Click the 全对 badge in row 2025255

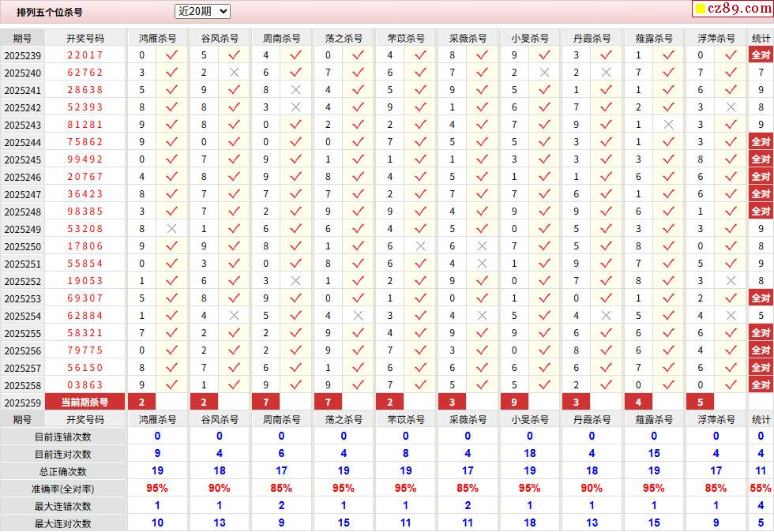tap(761, 333)
